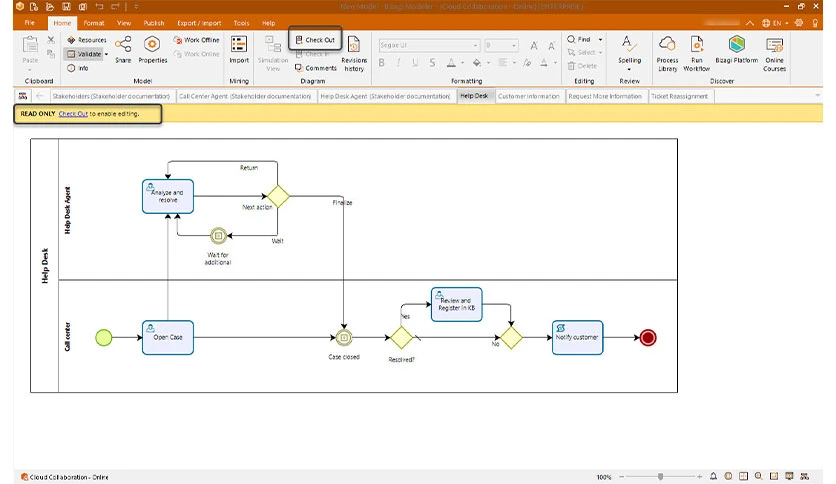Select the Open Case task shape

tap(168, 337)
